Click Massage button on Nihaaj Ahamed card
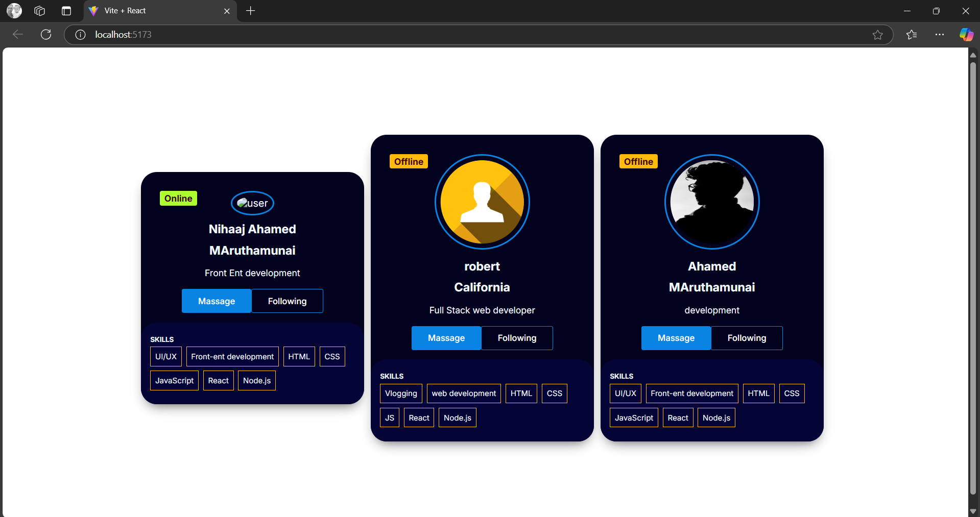 [x=217, y=301]
